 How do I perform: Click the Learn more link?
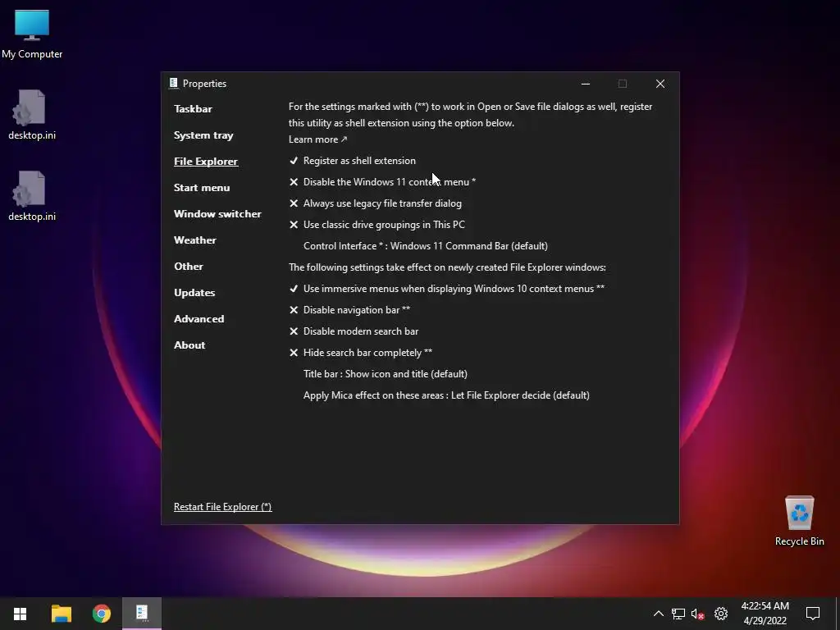click(317, 139)
